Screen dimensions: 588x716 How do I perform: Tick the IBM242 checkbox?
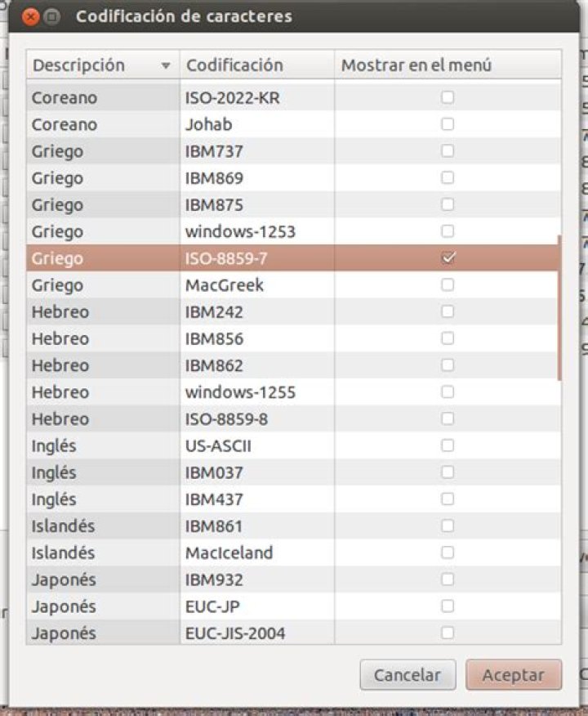[x=448, y=311]
